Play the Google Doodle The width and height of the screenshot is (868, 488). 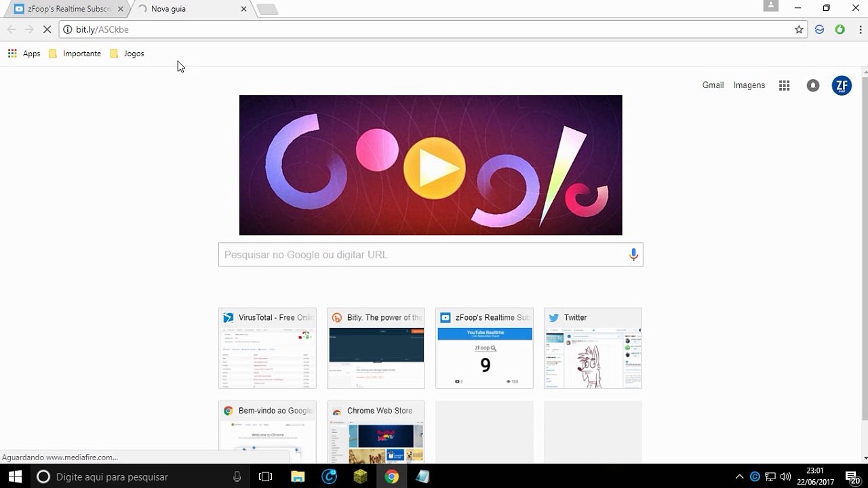click(x=434, y=169)
